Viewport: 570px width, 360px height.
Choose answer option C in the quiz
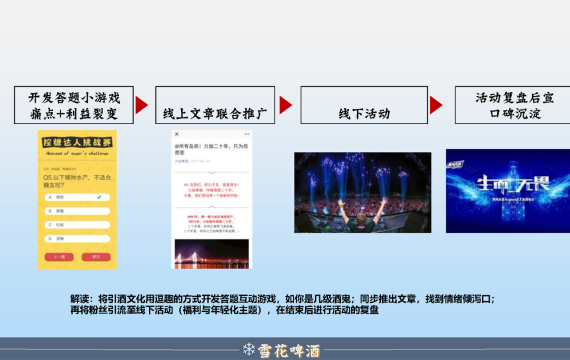pyautogui.click(x=77, y=225)
